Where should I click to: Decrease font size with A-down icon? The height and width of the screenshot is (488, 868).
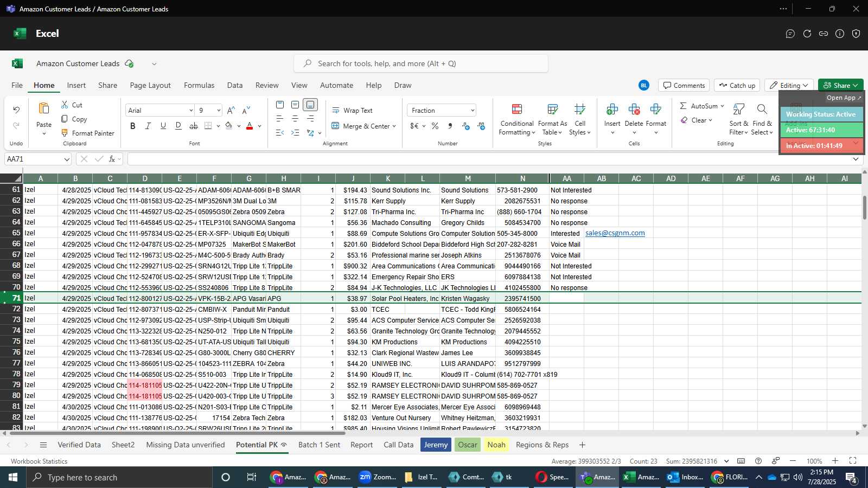tap(246, 110)
